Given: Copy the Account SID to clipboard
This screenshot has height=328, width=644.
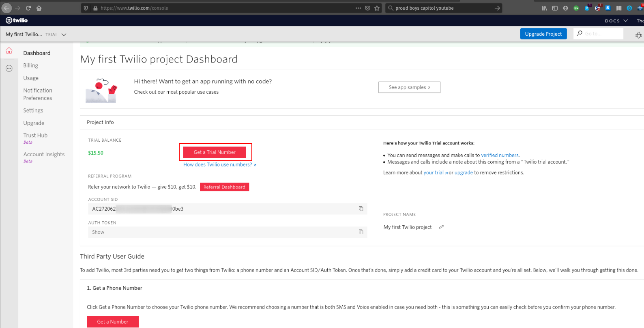Looking at the screenshot, I should 361,209.
